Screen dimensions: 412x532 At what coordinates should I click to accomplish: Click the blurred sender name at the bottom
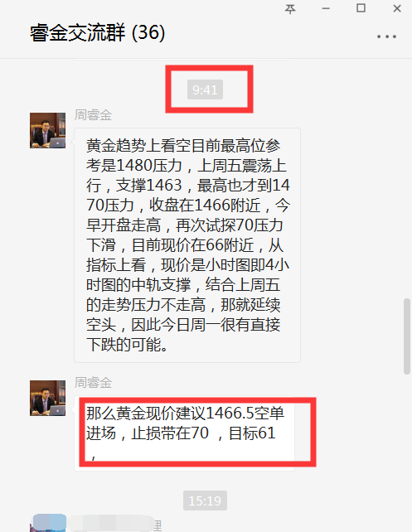[115, 524]
